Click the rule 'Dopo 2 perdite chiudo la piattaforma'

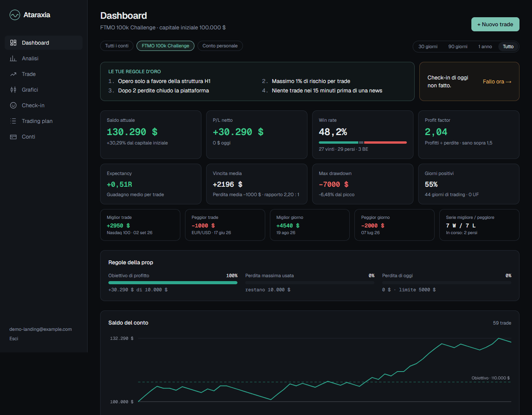click(x=164, y=90)
